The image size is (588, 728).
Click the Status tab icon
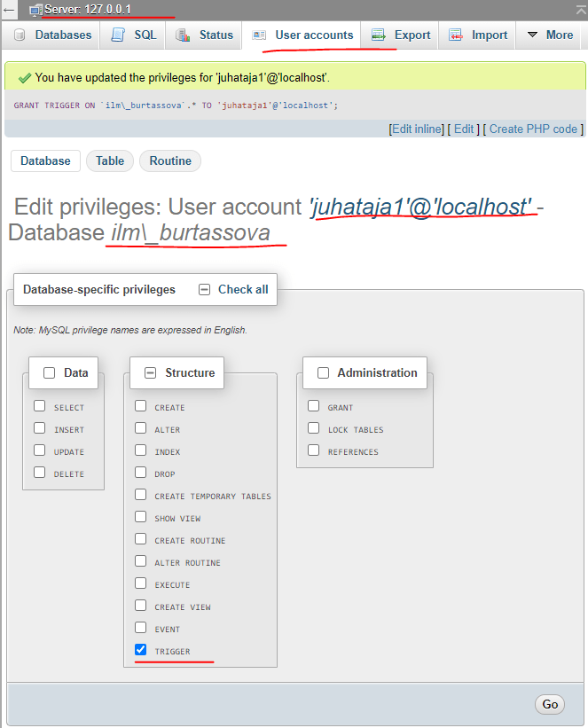click(x=183, y=35)
